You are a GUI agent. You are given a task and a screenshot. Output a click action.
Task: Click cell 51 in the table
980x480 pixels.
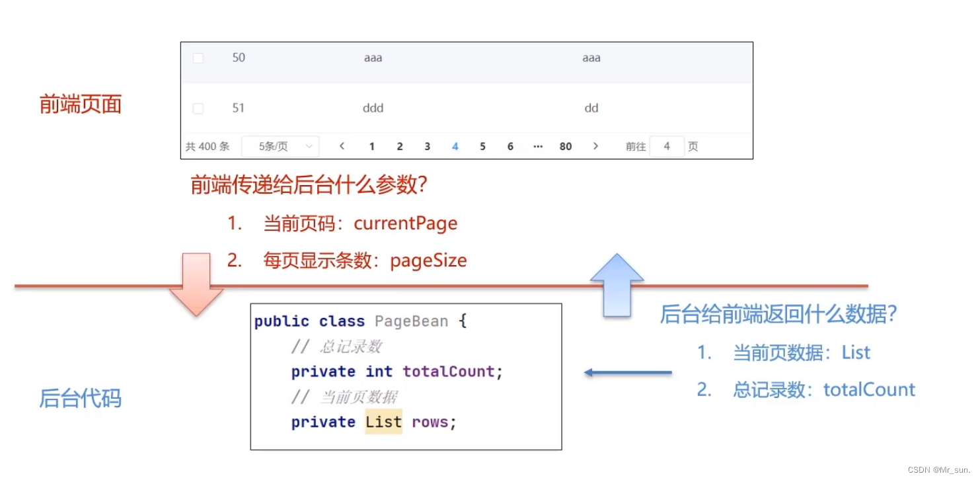(x=239, y=108)
